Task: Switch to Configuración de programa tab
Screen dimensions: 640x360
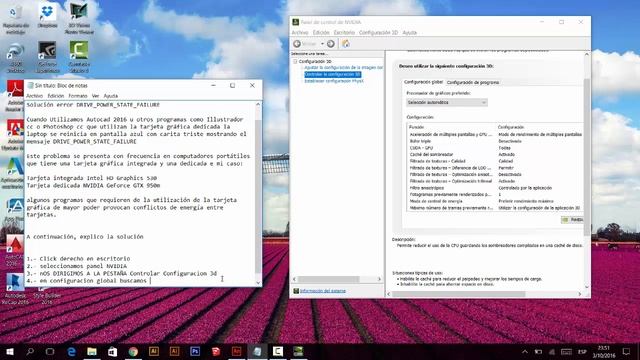Action: pos(473,82)
